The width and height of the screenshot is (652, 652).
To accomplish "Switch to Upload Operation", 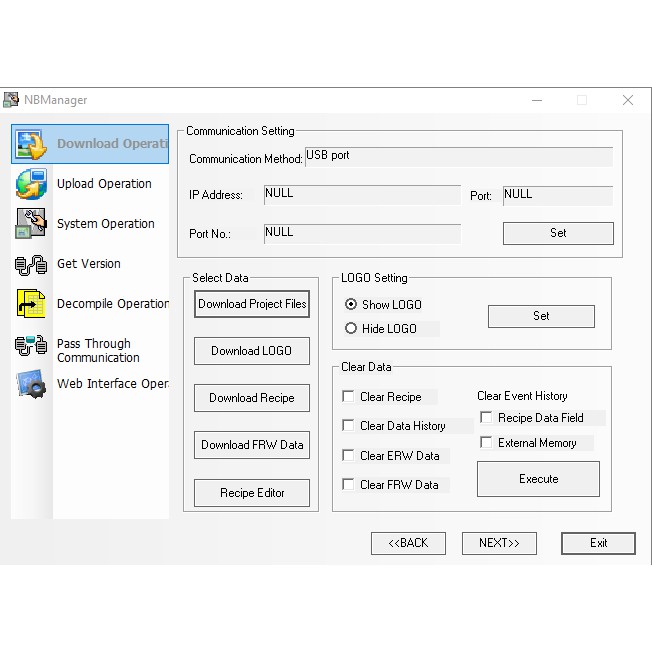I will point(104,184).
